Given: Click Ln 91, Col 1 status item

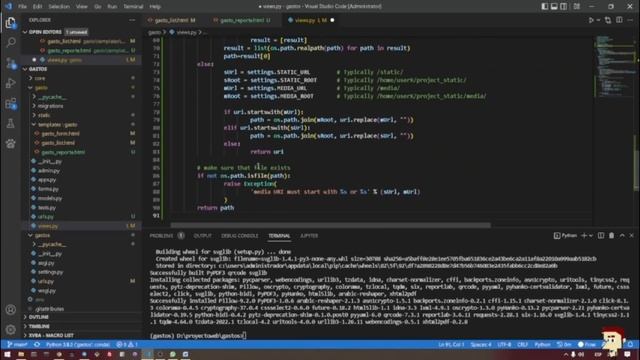Looking at the screenshot, I should click(x=451, y=344).
